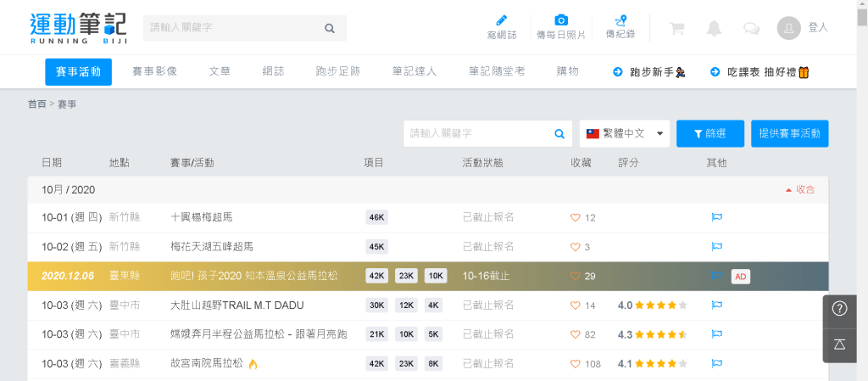Viewport: 868px width, 381px height.
Task: Click the pencil icon to write a blog post
Action: pyautogui.click(x=501, y=20)
